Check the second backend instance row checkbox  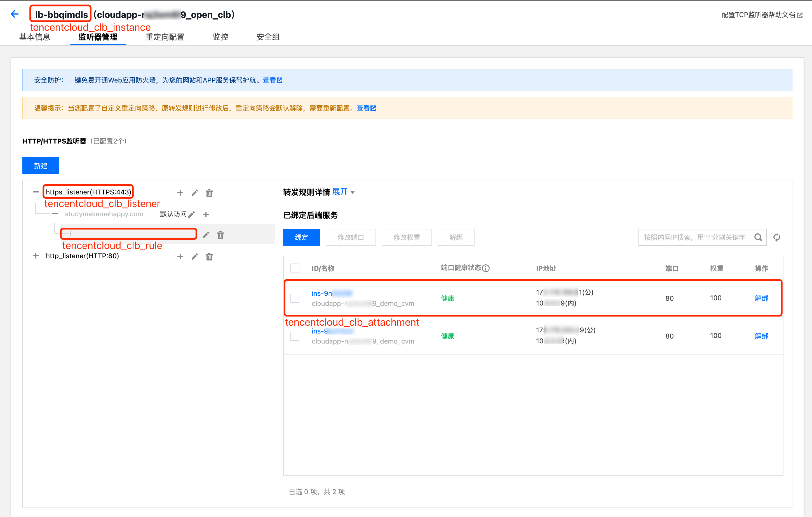coord(295,336)
